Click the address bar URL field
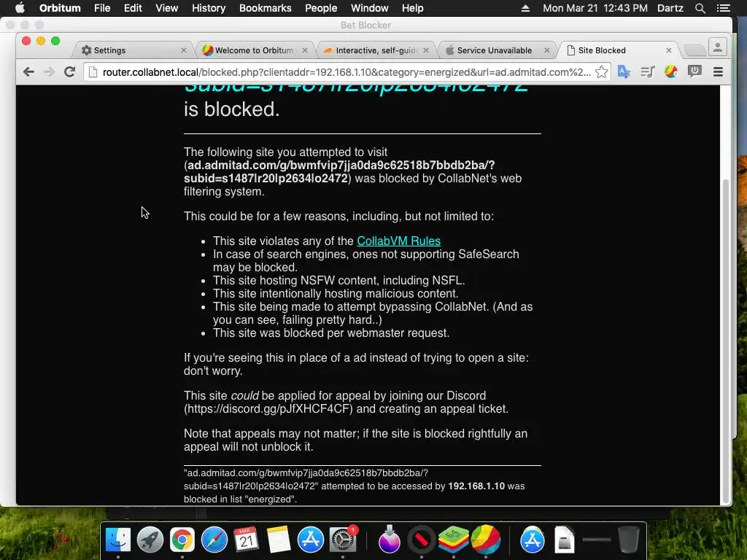 346,72
